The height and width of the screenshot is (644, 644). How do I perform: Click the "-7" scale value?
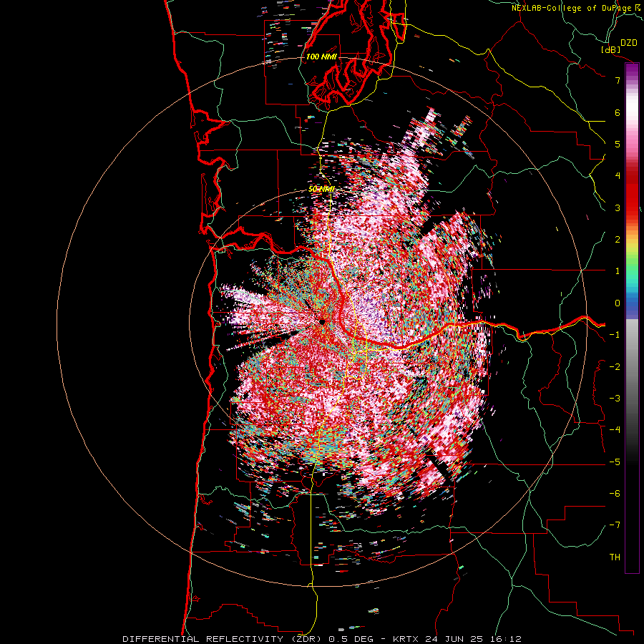coord(615,525)
